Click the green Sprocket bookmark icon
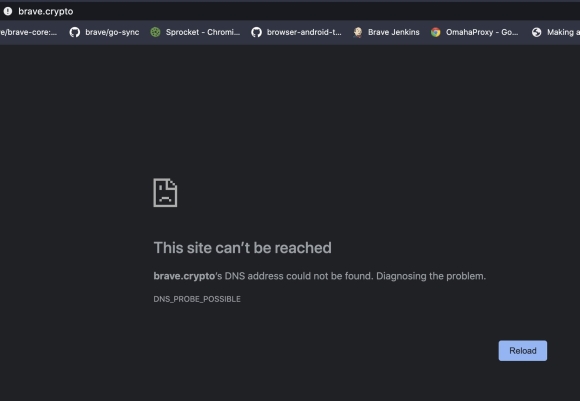The height and width of the screenshot is (401, 580). [x=155, y=32]
